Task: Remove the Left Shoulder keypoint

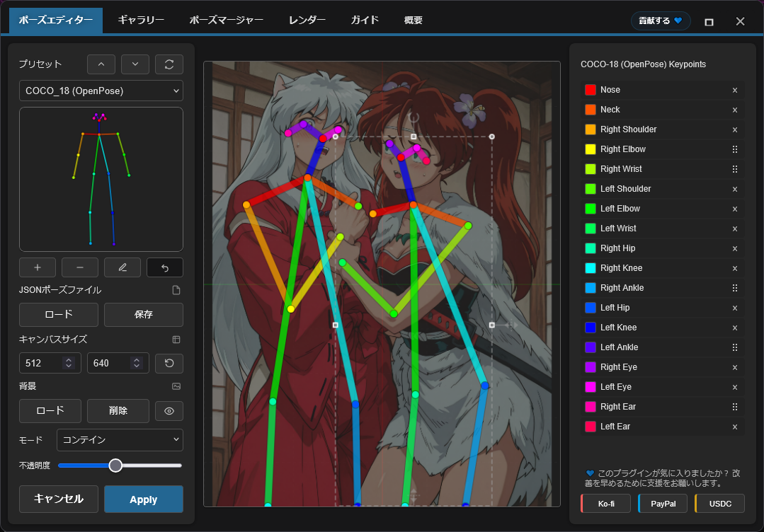Action: click(735, 189)
